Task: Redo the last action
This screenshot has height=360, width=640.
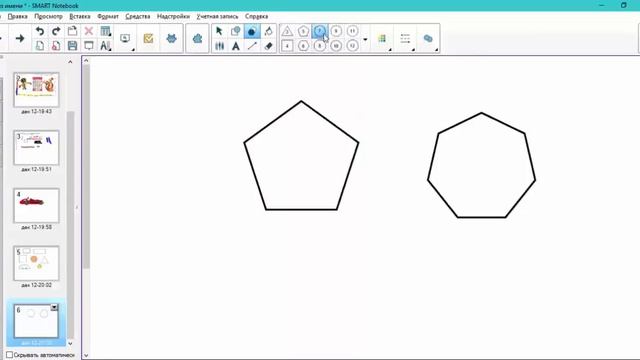Action: [56, 31]
